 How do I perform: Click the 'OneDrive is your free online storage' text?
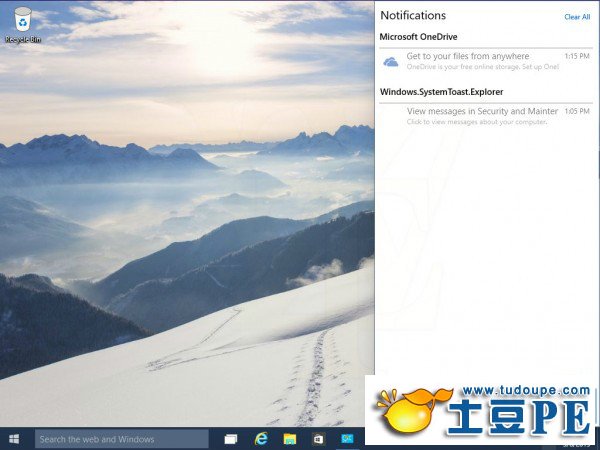483,67
